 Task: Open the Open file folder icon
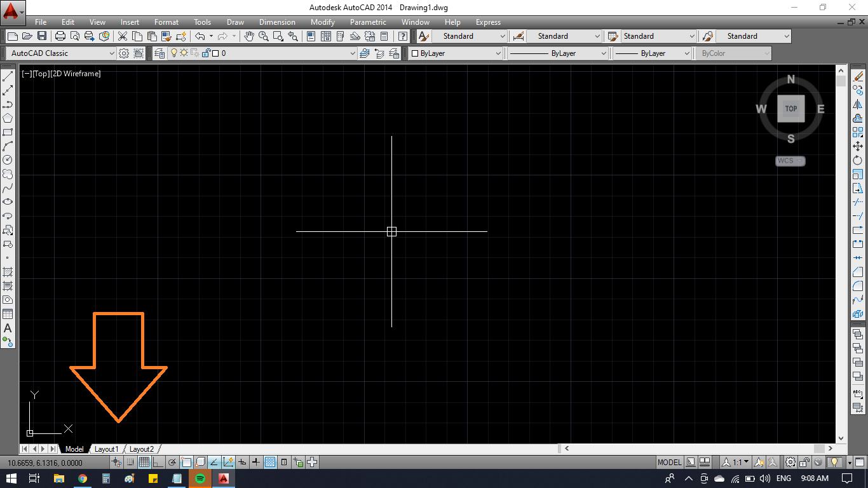pos(27,36)
